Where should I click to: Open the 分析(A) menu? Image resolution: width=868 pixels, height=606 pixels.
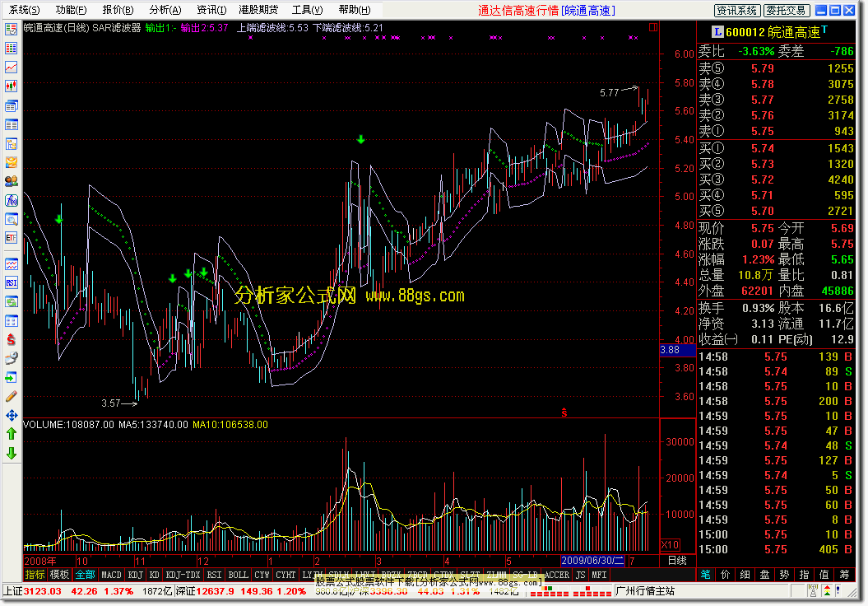pyautogui.click(x=165, y=9)
